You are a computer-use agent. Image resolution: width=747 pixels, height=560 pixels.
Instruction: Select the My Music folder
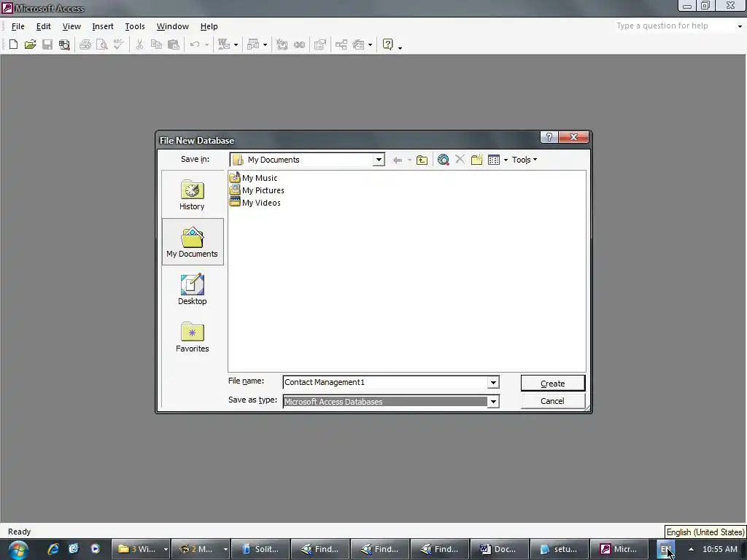(253, 178)
